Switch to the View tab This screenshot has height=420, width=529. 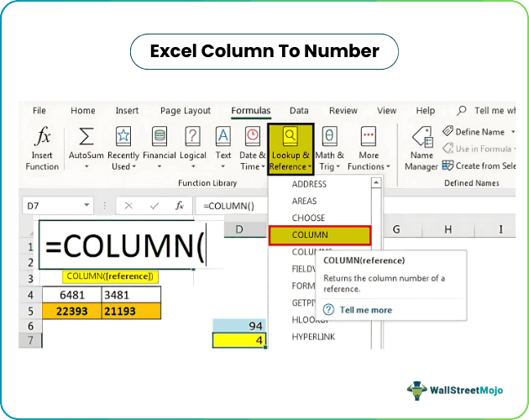(x=386, y=110)
